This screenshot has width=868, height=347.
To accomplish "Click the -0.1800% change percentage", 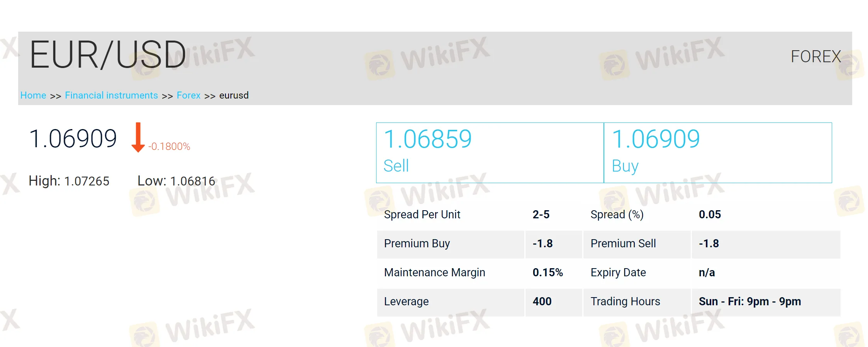I will [169, 147].
